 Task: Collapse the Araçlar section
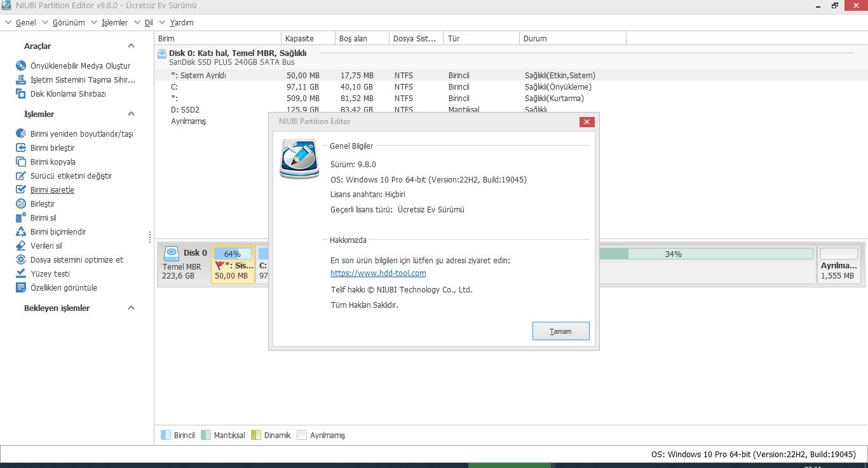131,46
